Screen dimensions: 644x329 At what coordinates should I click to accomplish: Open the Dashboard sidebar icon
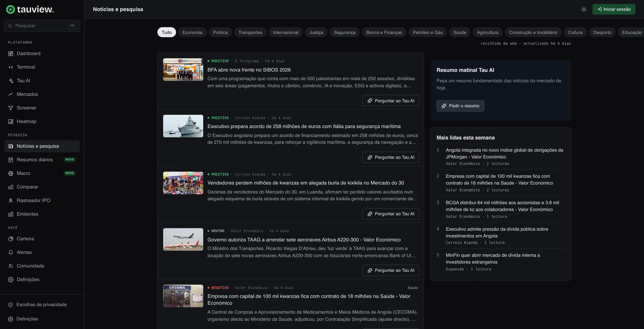[11, 54]
